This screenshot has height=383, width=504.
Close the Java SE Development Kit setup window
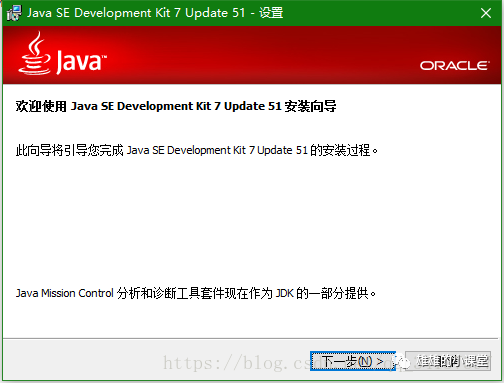(x=486, y=13)
